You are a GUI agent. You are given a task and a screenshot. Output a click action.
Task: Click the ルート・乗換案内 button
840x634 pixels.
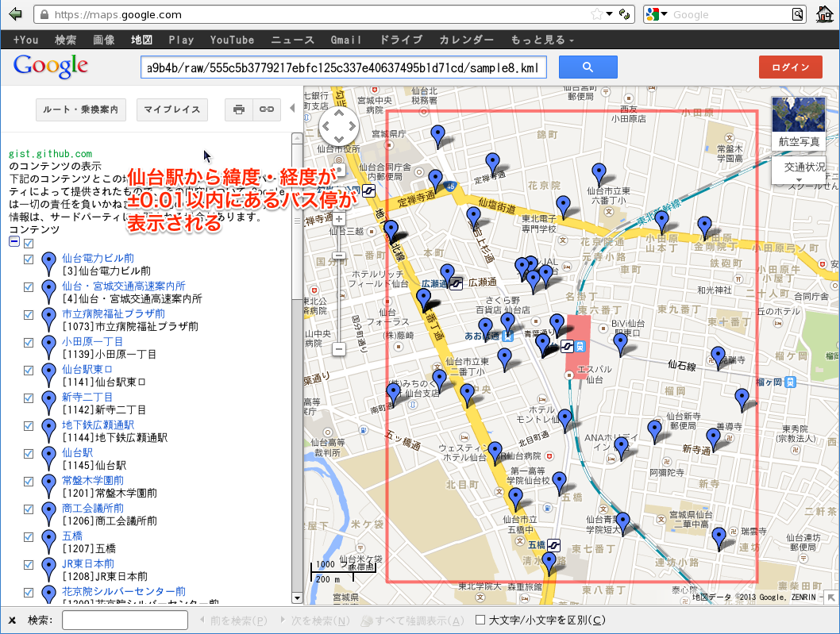(81, 110)
